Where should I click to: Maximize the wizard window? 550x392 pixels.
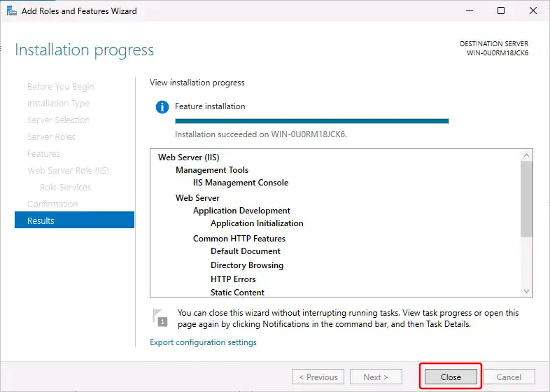point(501,11)
